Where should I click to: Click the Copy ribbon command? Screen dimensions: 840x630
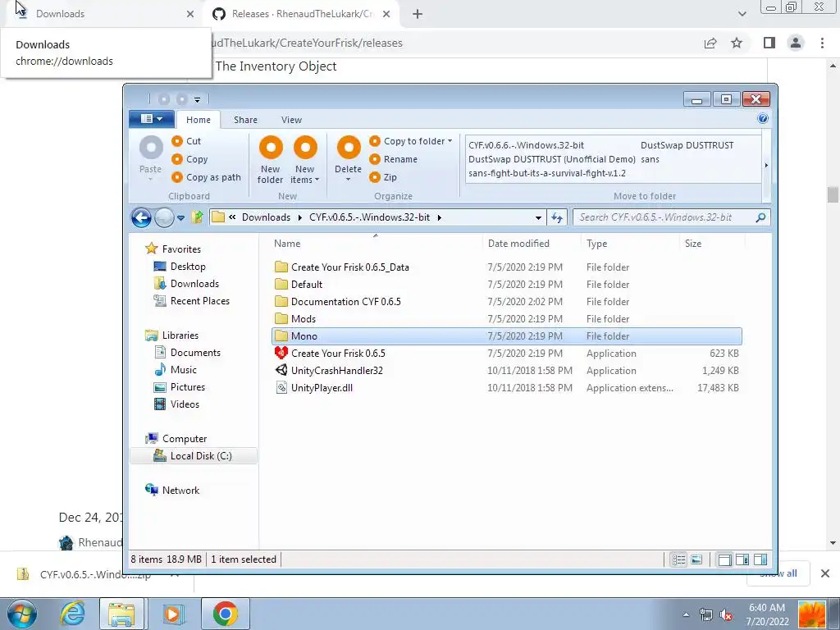click(x=189, y=159)
